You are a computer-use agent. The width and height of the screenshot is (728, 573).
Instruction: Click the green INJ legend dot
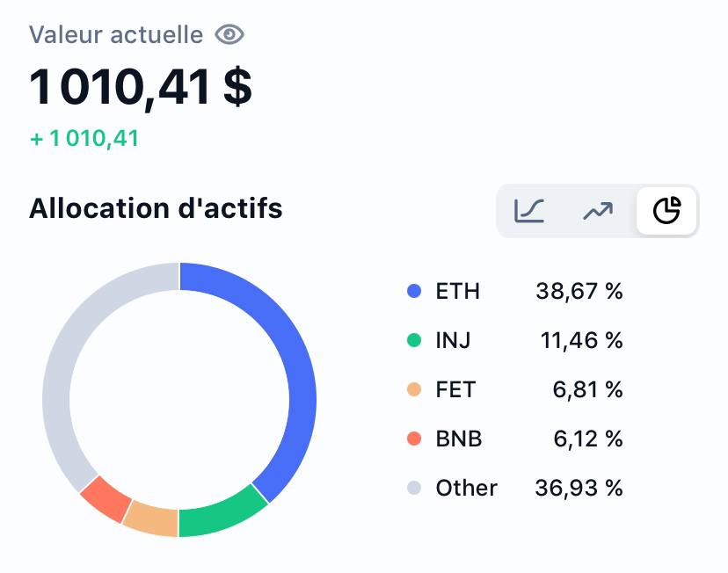[413, 340]
